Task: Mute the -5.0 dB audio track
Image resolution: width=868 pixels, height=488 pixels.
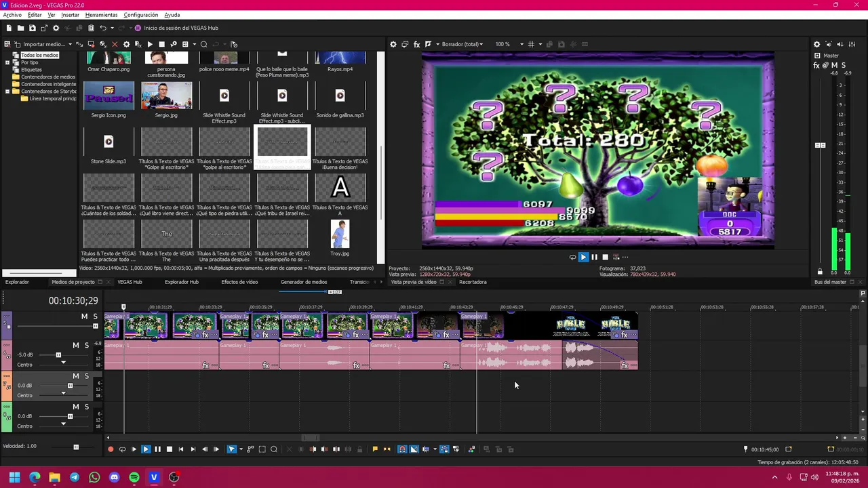Action: tap(75, 346)
